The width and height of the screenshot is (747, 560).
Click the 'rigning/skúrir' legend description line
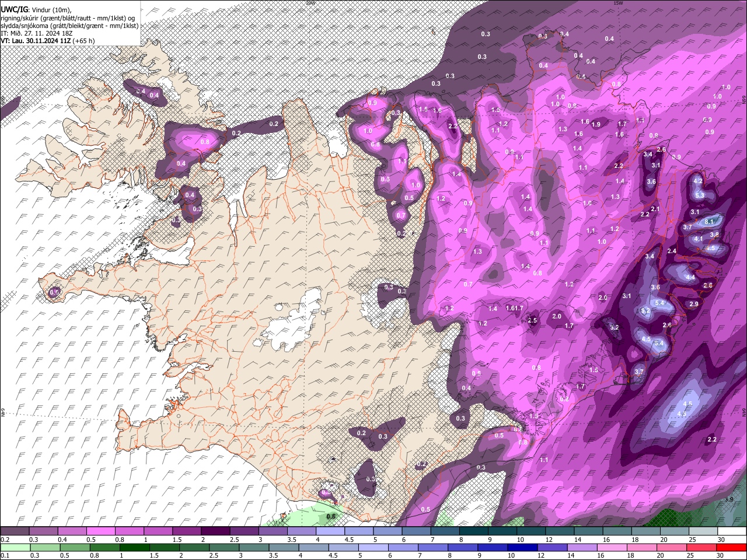pyautogui.click(x=68, y=17)
